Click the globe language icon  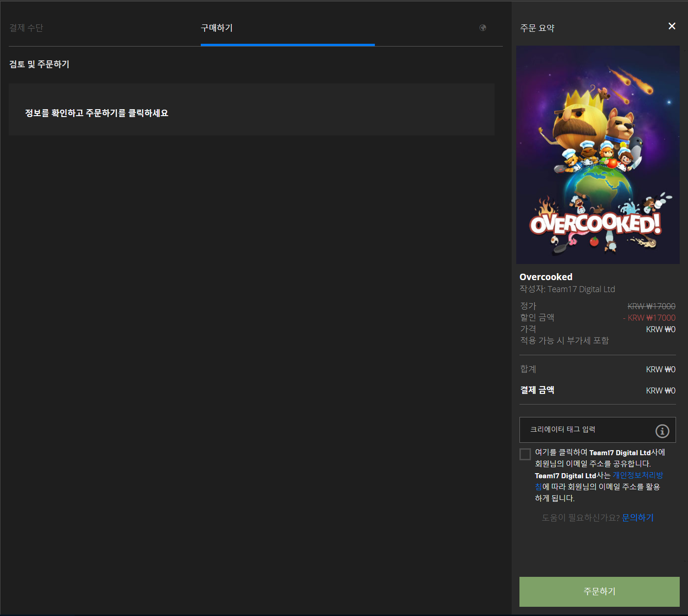pos(483,28)
